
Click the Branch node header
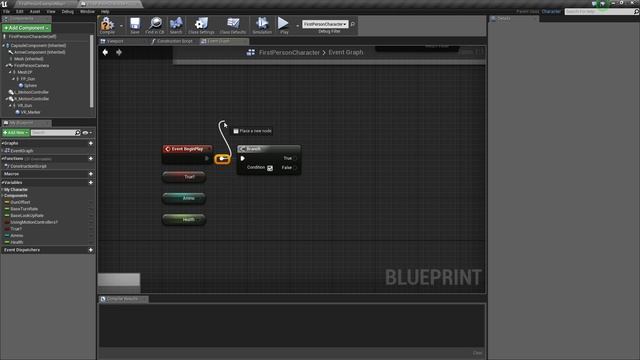pyautogui.click(x=269, y=149)
